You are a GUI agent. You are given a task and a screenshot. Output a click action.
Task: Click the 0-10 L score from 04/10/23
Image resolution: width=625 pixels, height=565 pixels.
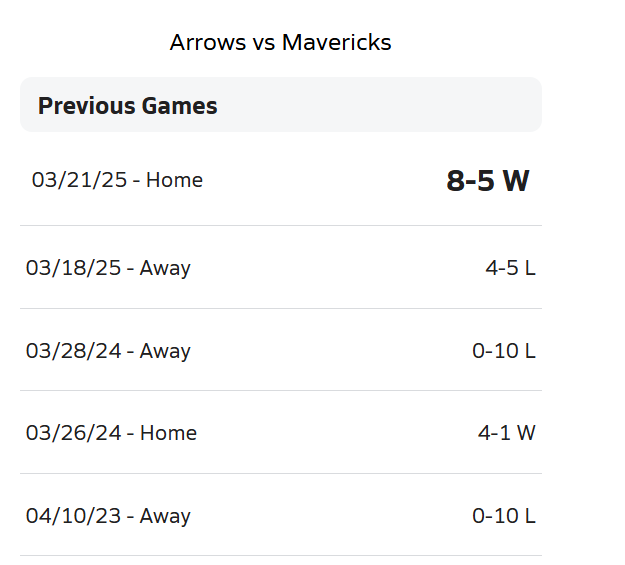click(503, 516)
